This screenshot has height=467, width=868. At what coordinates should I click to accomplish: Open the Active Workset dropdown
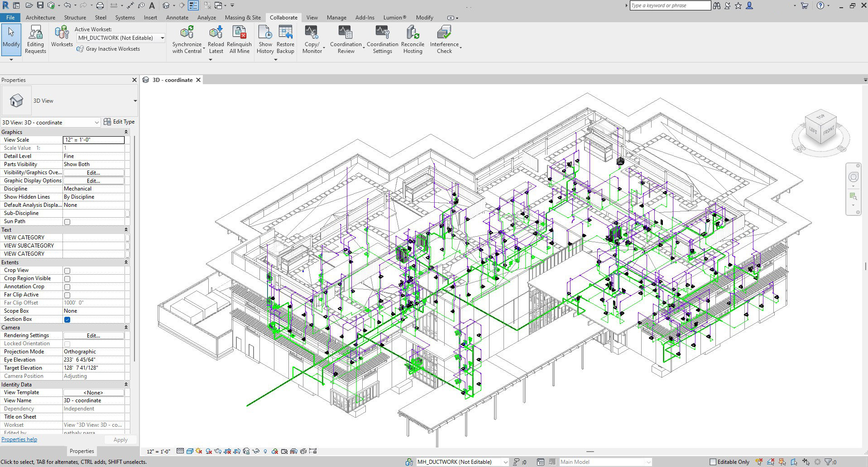(162, 38)
